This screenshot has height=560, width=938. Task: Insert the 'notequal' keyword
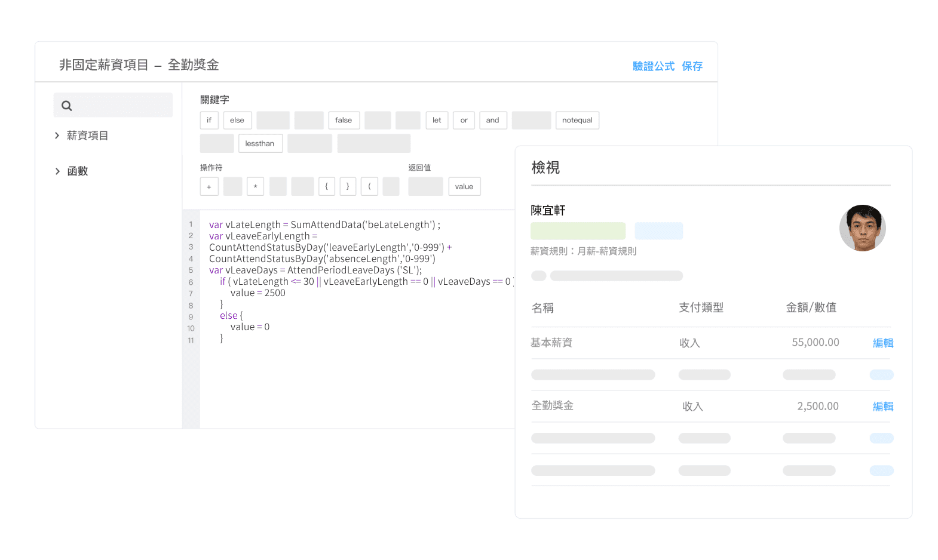tap(577, 120)
